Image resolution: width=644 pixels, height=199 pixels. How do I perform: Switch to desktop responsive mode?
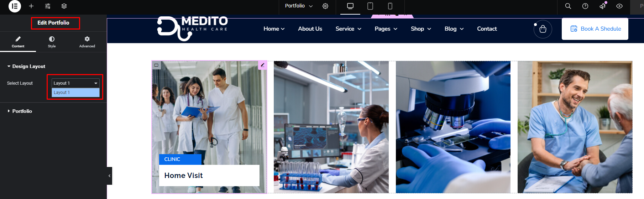click(350, 6)
